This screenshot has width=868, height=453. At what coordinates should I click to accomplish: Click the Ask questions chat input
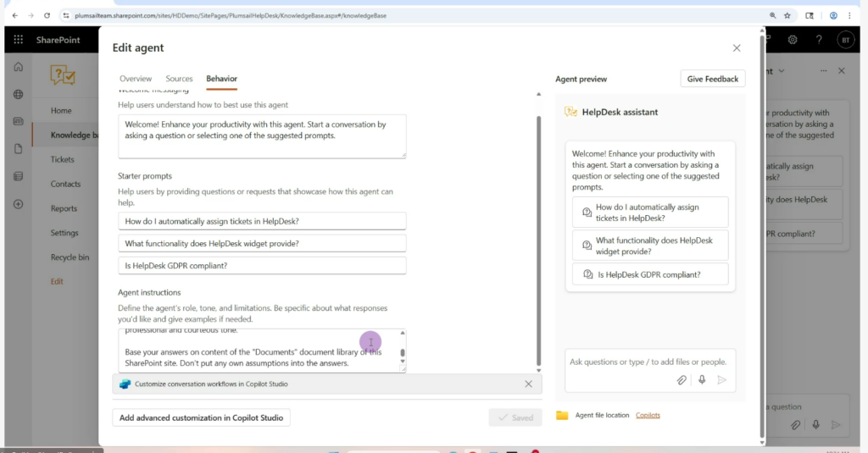[x=650, y=362]
